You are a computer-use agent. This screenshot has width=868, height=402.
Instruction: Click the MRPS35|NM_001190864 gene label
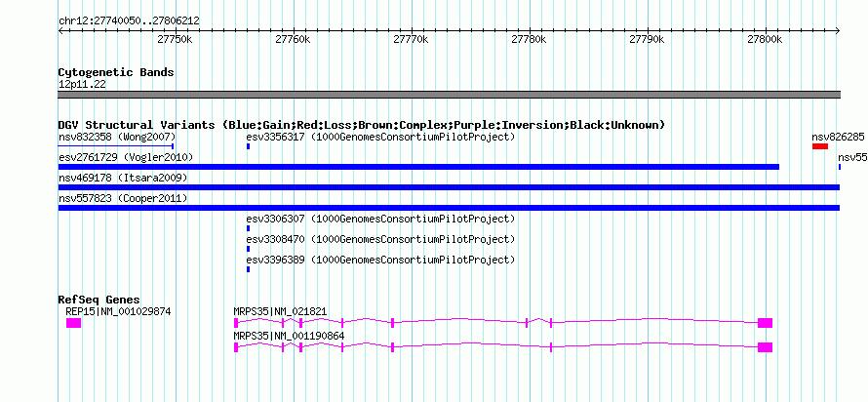click(x=289, y=336)
